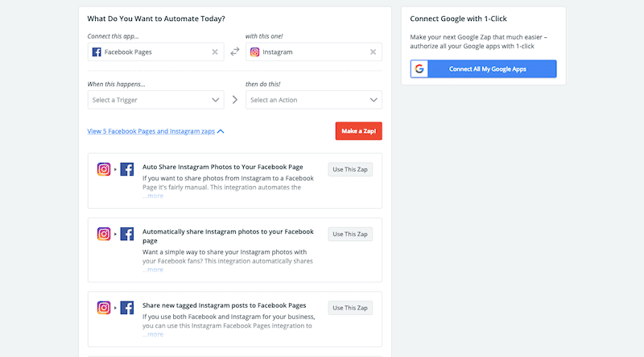Click the Make a Zap! button
The image size is (644, 357).
pyautogui.click(x=358, y=131)
